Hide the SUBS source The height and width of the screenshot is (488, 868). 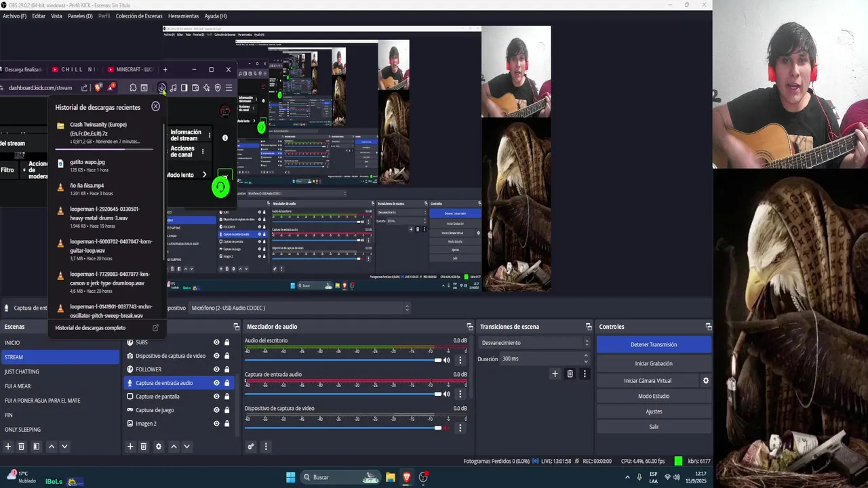click(216, 342)
